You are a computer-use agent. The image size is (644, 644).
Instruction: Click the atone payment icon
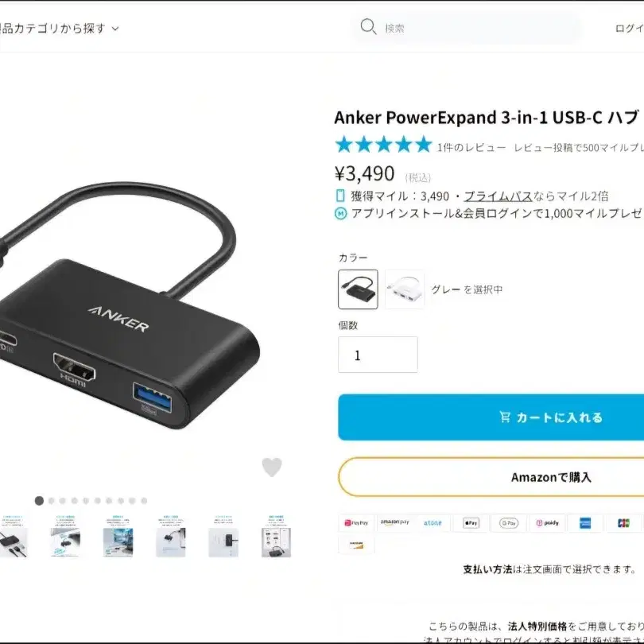[x=433, y=523]
